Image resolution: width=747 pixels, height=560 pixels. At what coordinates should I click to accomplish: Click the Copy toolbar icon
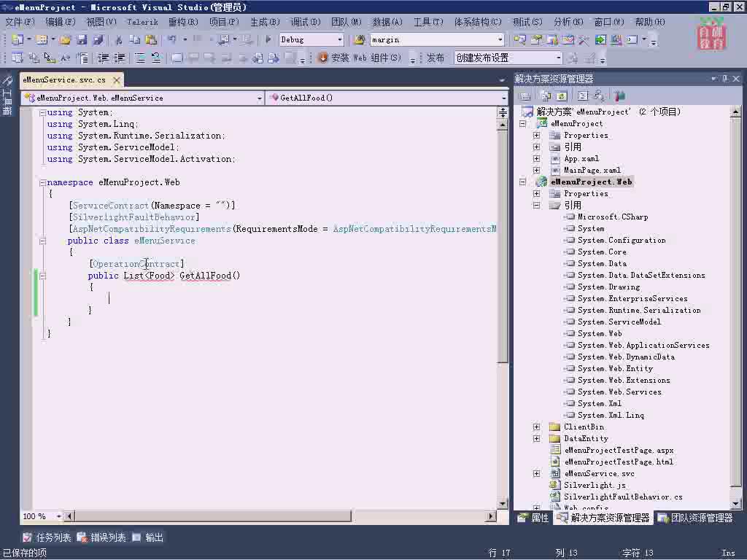pos(134,39)
